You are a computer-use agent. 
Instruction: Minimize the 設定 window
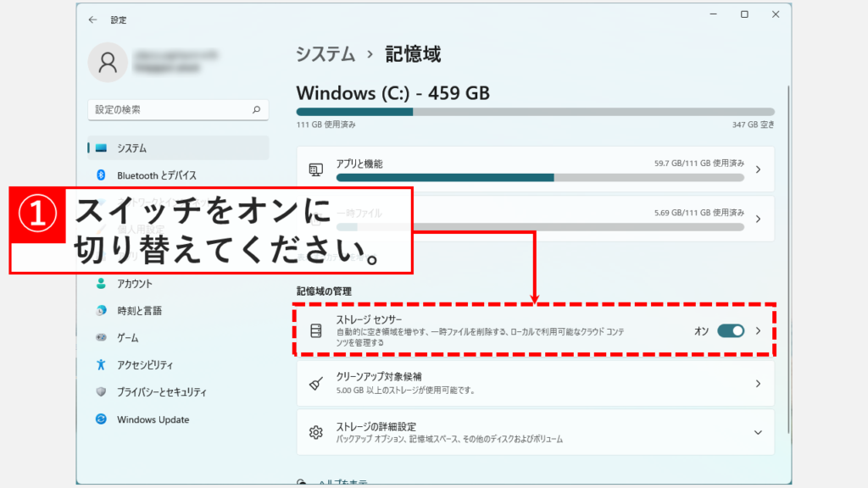pyautogui.click(x=714, y=14)
